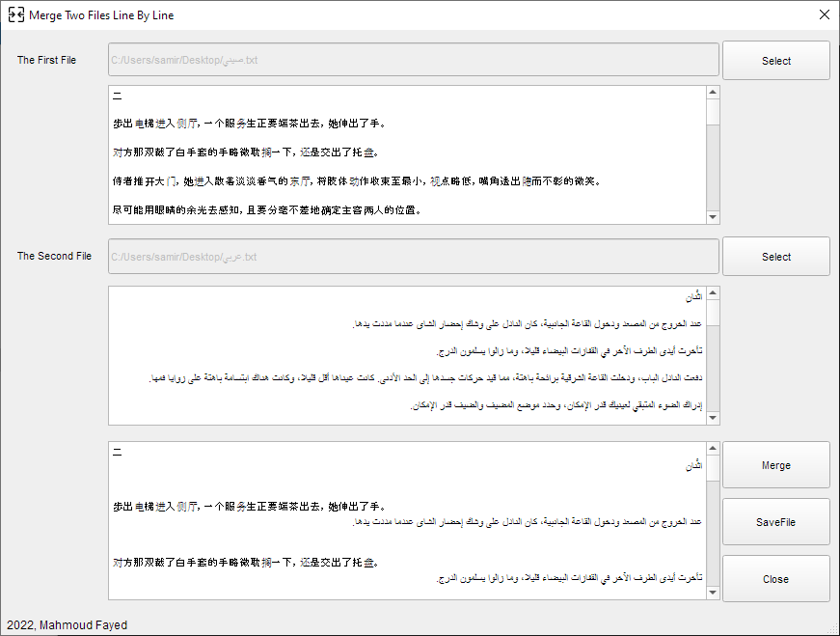840x636 pixels.
Task: Close the Merge Two Files window
Action: pos(824,15)
